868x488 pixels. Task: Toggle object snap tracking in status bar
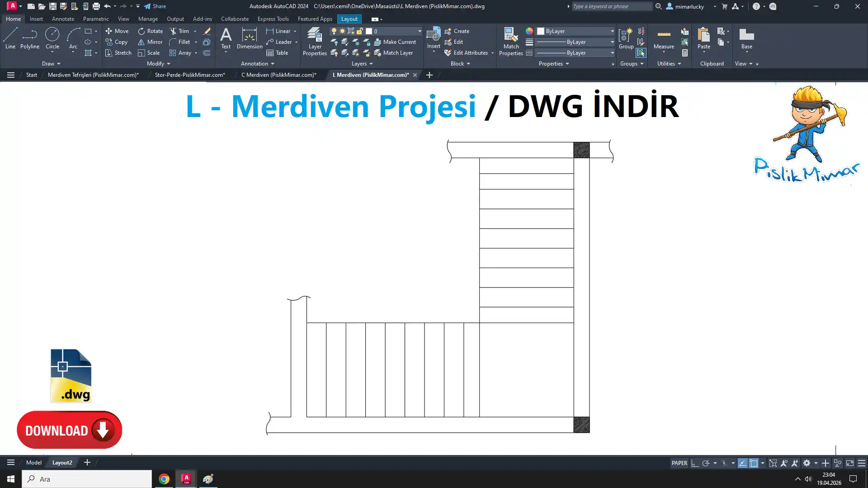coord(742,463)
